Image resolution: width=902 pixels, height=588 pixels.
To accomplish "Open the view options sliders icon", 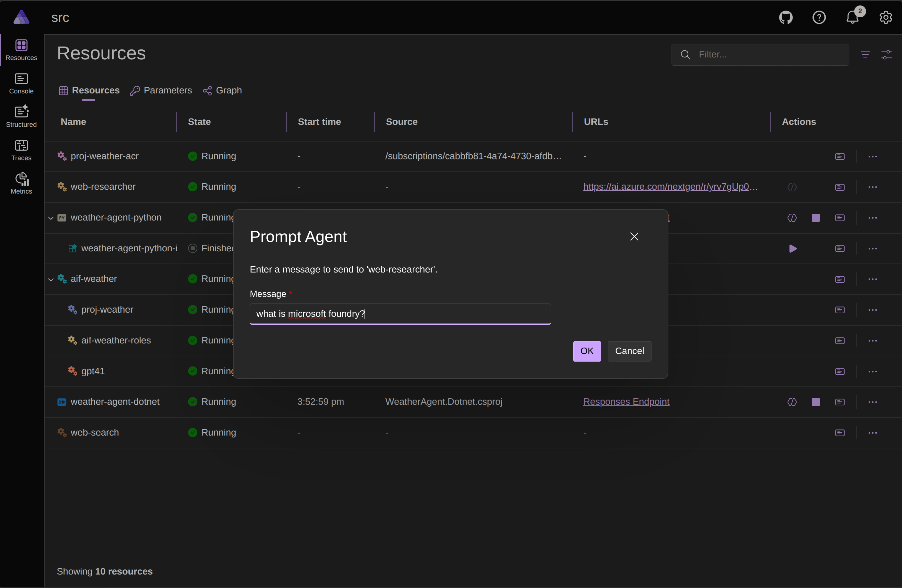I will 887,55.
